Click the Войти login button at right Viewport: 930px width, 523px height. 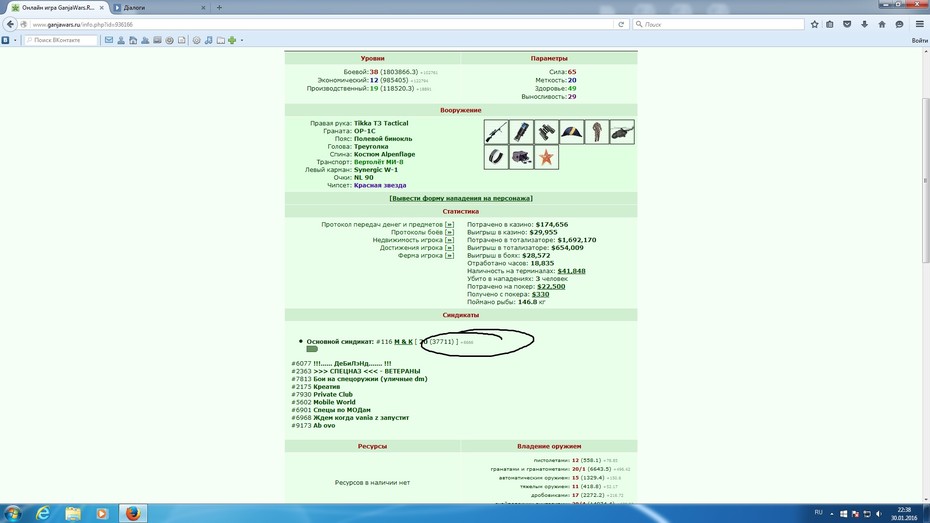[919, 40]
